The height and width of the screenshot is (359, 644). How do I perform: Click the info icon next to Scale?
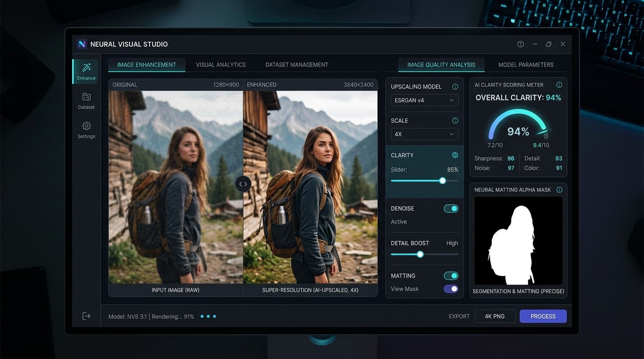click(455, 121)
